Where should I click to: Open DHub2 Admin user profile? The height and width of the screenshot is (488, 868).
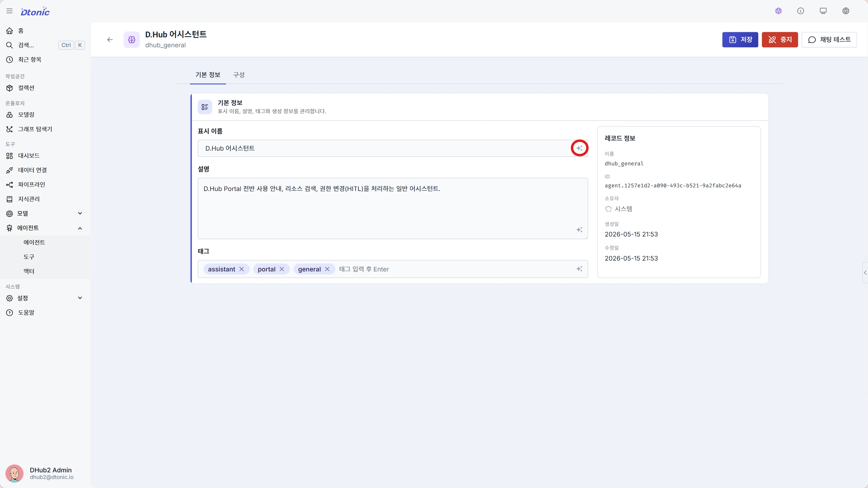point(45,473)
